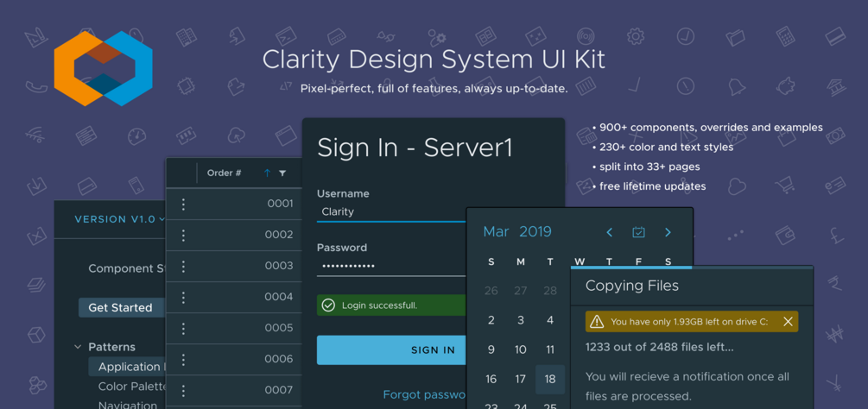Select calendar day 16
This screenshot has width=868, height=409.
pyautogui.click(x=491, y=379)
